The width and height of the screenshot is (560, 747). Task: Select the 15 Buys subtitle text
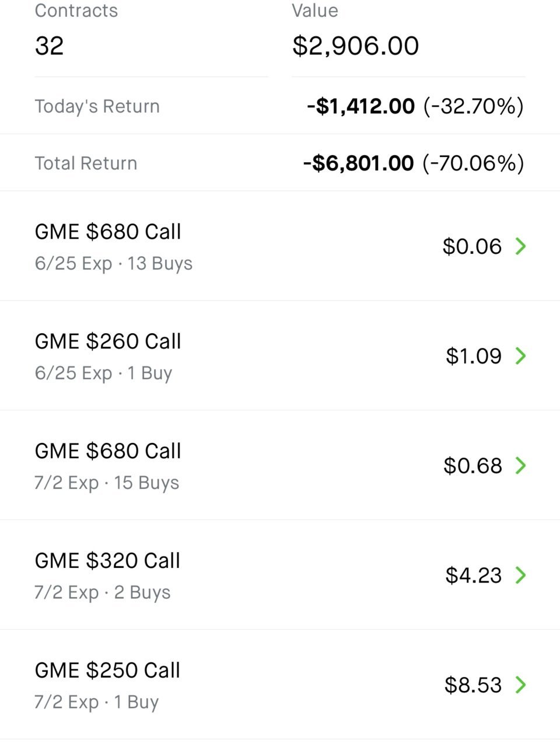[146, 483]
